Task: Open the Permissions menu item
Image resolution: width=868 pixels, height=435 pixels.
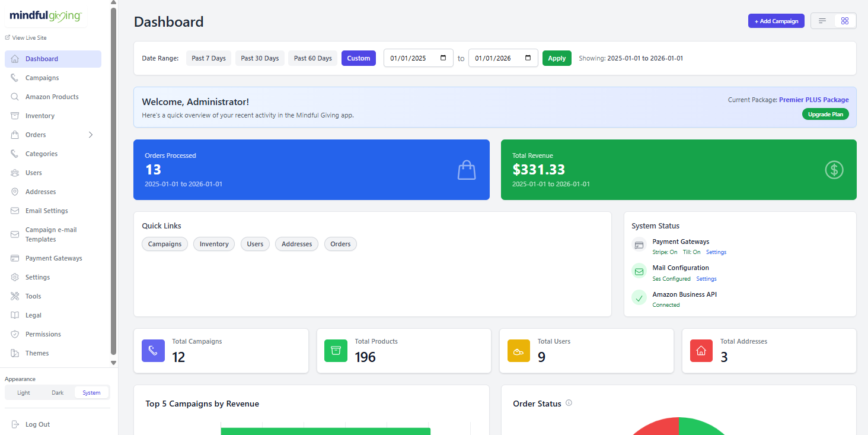Action: (x=44, y=334)
